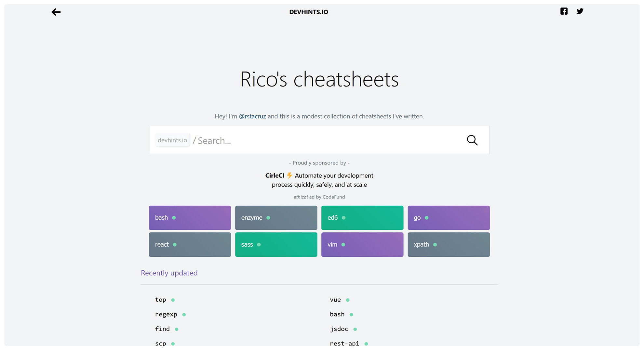Open the vim cheatsheet tile
The height and width of the screenshot is (351, 644).
[x=362, y=244]
